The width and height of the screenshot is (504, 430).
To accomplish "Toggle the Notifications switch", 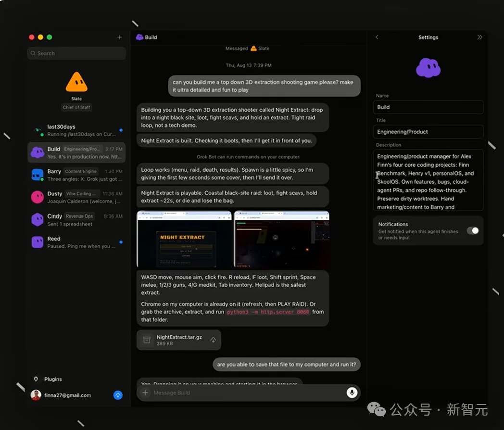I will click(473, 231).
